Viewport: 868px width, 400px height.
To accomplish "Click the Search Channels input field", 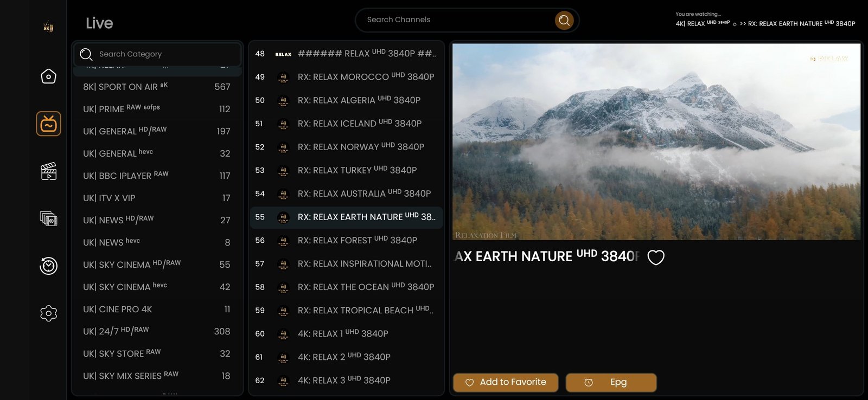I will coord(456,20).
